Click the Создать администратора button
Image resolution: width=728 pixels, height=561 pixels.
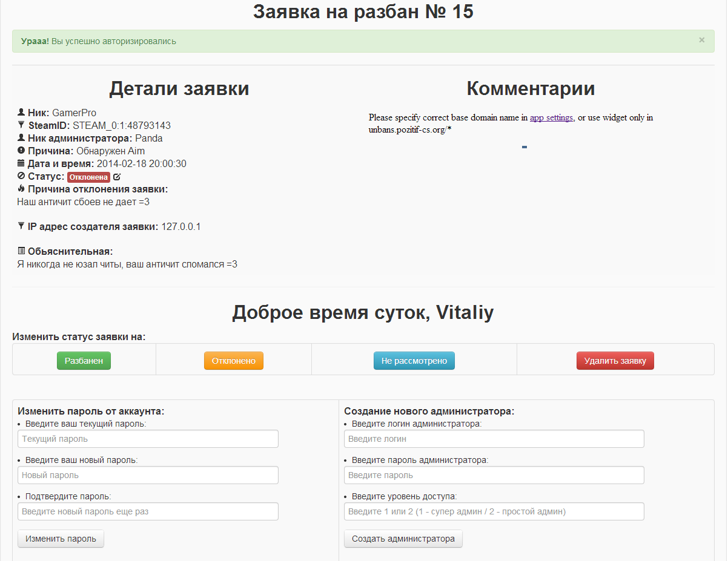(x=403, y=539)
